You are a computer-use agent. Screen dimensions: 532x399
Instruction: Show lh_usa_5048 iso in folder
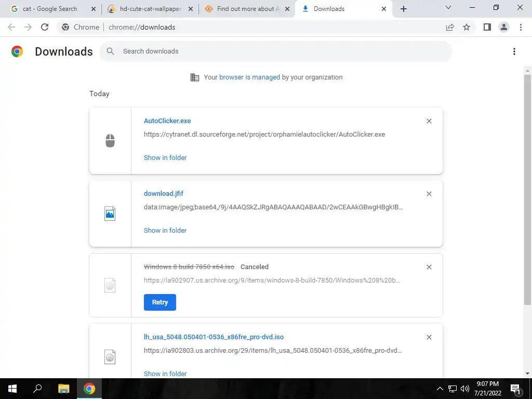(165, 374)
